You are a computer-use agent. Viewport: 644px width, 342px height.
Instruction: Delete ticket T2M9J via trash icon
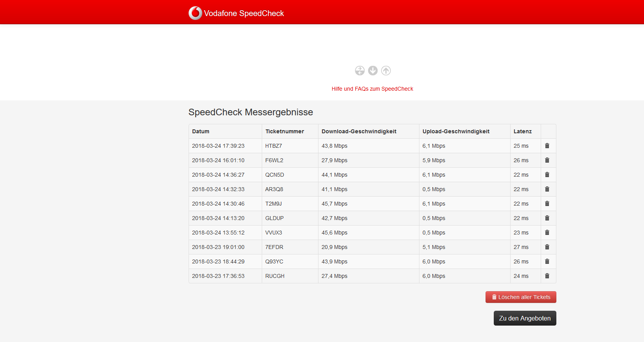pyautogui.click(x=547, y=204)
